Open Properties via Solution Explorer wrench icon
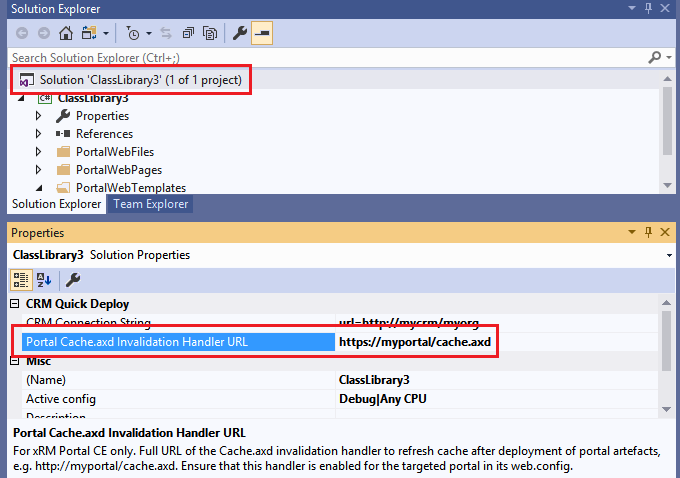Screen dimensions: 680x478 click(240, 33)
